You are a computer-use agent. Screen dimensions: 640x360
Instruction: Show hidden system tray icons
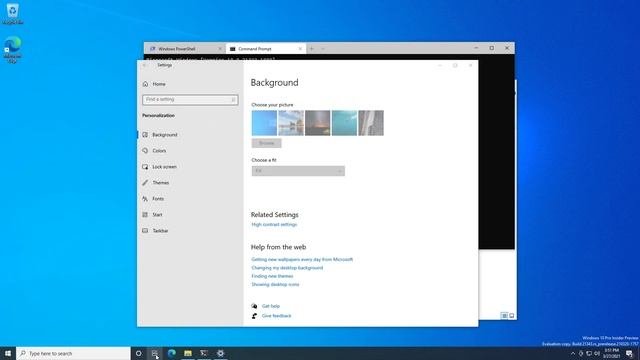point(573,353)
